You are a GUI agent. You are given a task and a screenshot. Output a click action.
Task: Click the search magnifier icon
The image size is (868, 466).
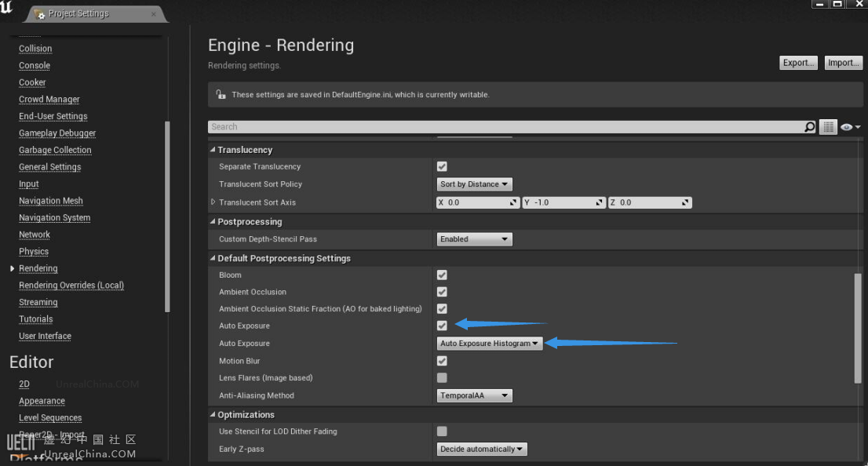coord(810,127)
